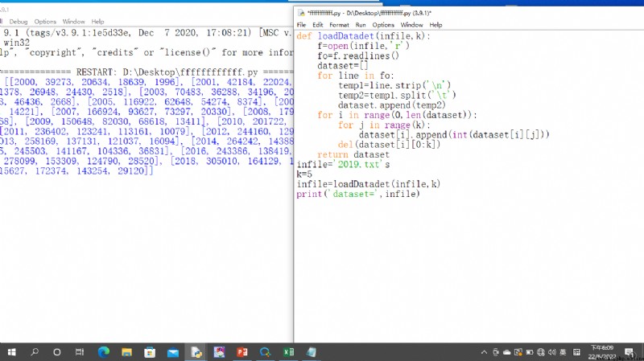Click the line f=open(infile,'r')
This screenshot has width=644, height=361.
[363, 46]
